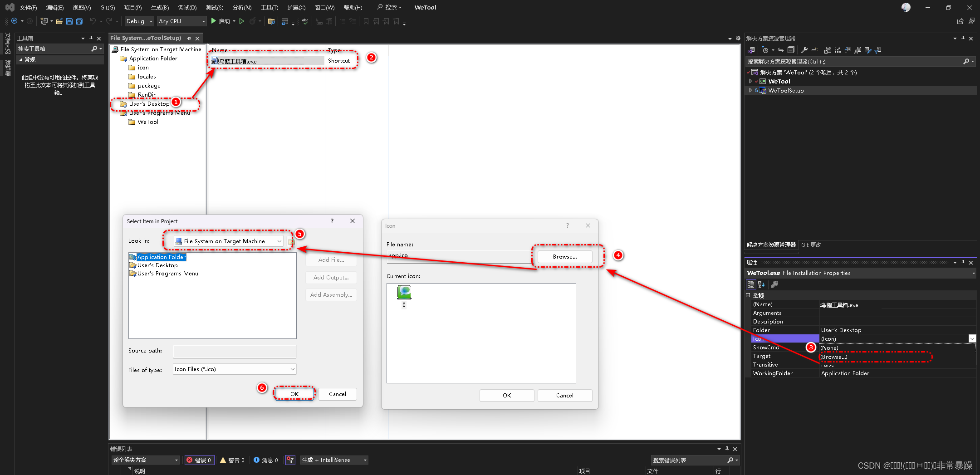
Task: Click the Registry Editor grid icon in the Solution Explorer toolbar
Action: (x=838, y=50)
